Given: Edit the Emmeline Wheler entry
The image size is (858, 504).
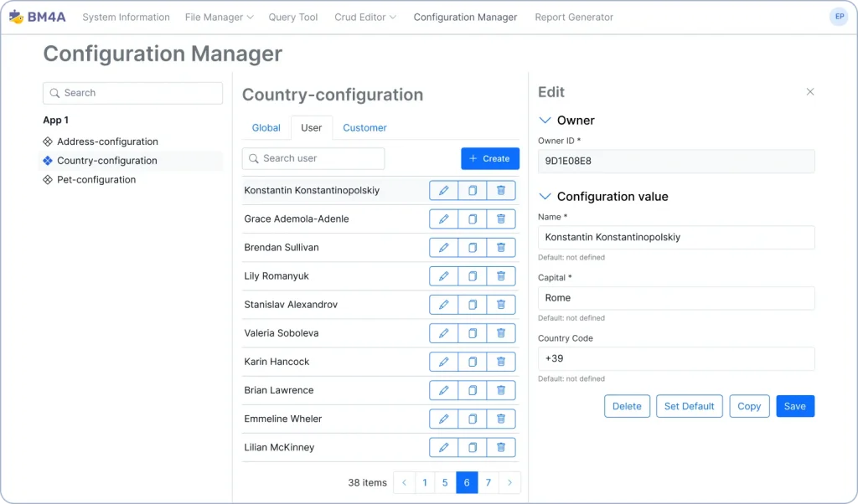Looking at the screenshot, I should (443, 419).
